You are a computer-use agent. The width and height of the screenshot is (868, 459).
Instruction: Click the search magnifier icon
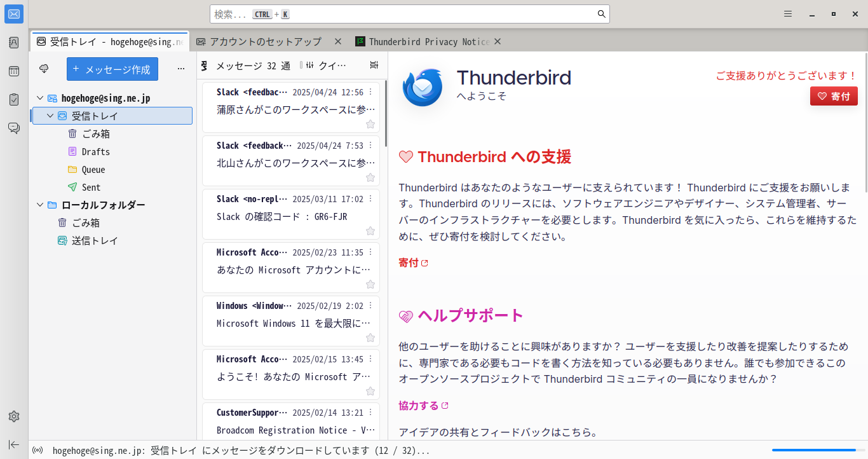[601, 14]
